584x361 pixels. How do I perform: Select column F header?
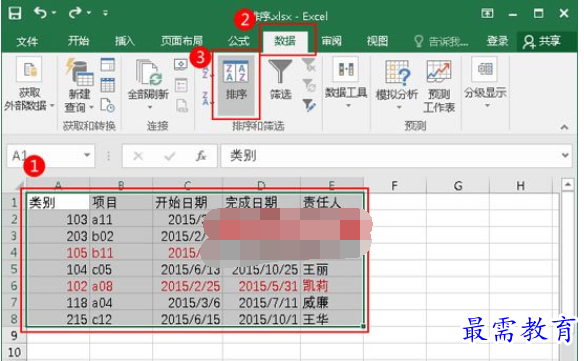click(395, 186)
